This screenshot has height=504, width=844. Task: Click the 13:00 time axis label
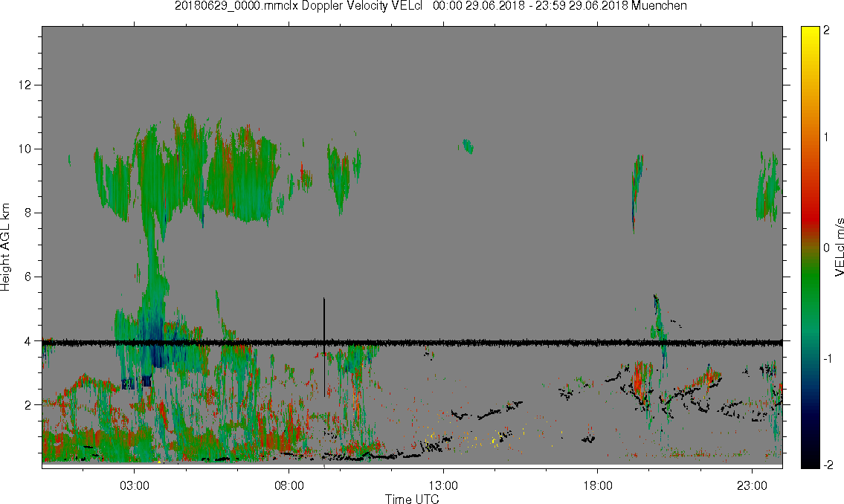443,486
